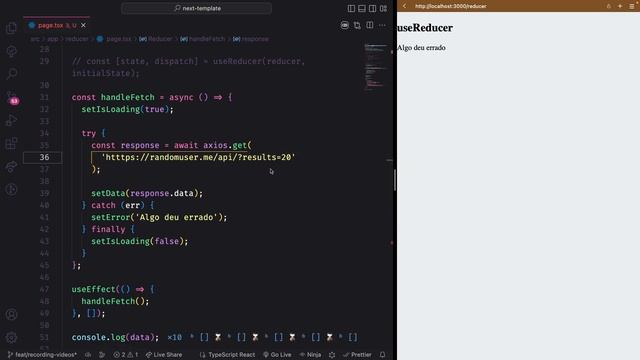
Task: Click the status bar icon left of Prettier
Action: [x=332, y=355]
